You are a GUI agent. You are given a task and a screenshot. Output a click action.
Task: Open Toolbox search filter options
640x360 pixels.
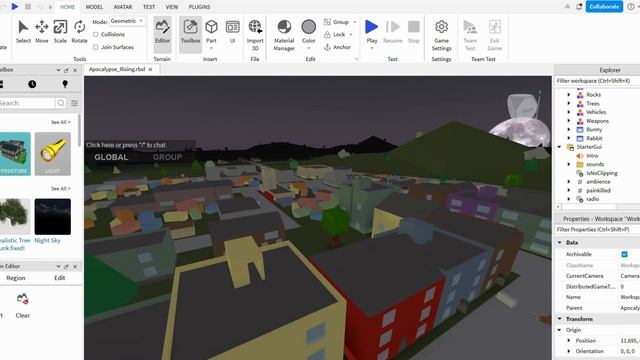coord(74,103)
